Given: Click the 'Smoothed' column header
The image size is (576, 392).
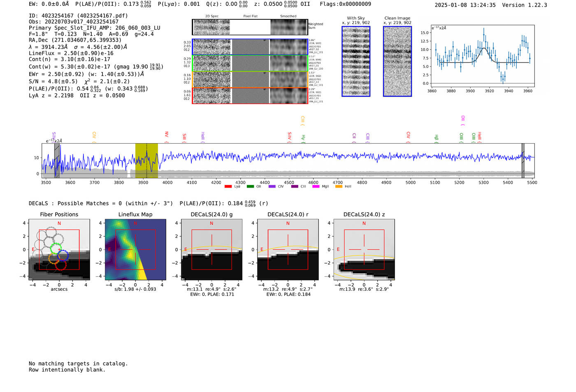Looking at the screenshot, I should (x=288, y=16).
